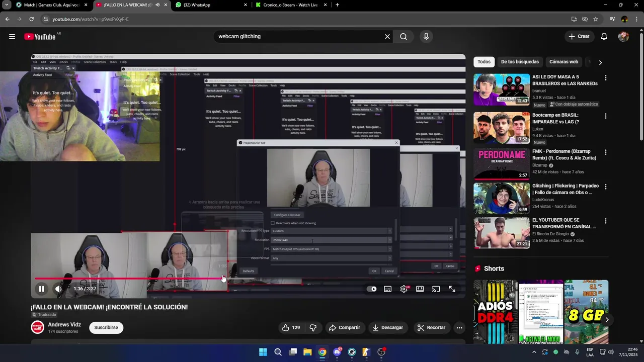Image resolution: width=644 pixels, height=362 pixels.
Task: Go to YouTube home via logo
Action: 40,36
